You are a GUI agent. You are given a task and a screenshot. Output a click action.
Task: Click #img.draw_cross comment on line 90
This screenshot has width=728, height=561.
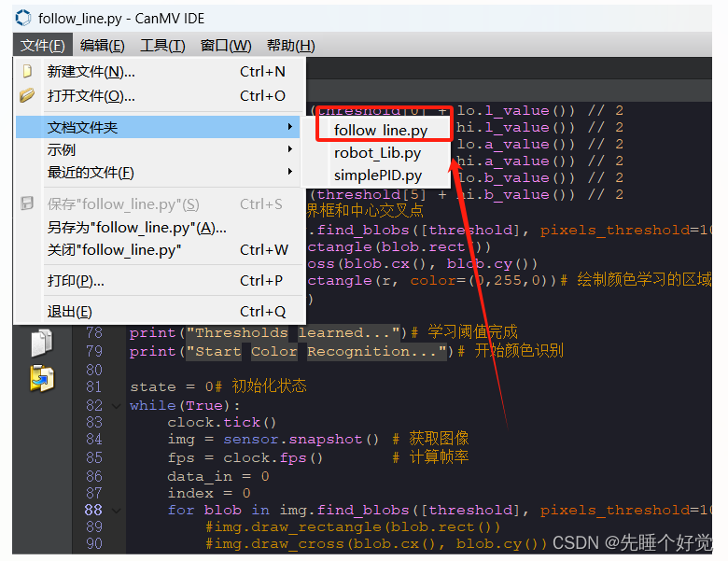coord(376,544)
